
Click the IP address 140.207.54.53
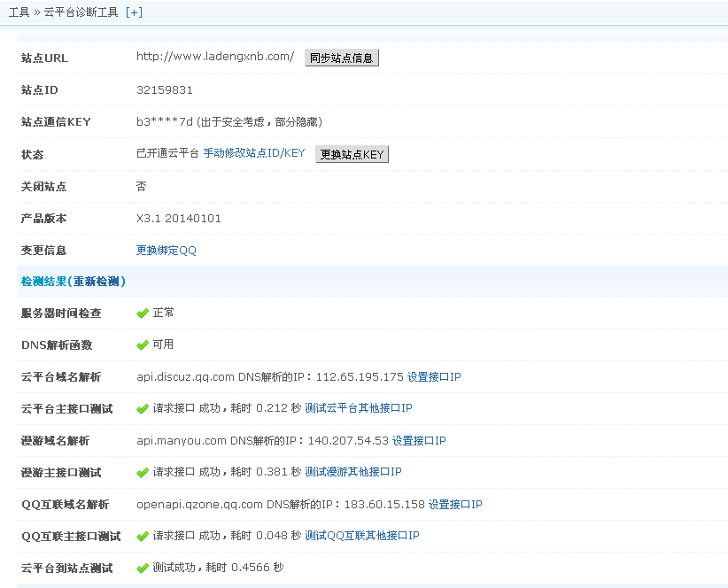[348, 440]
